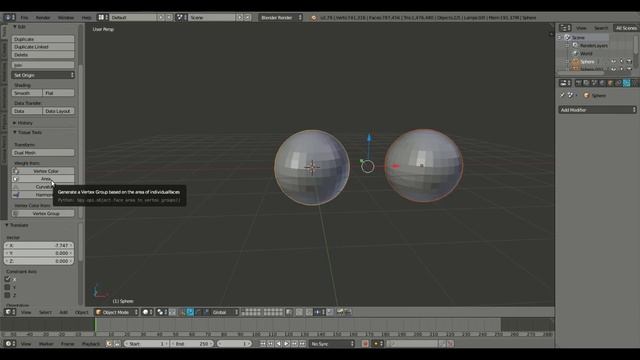The image size is (640, 360).
Task: Open the pivot point selector
Action: tap(162, 312)
